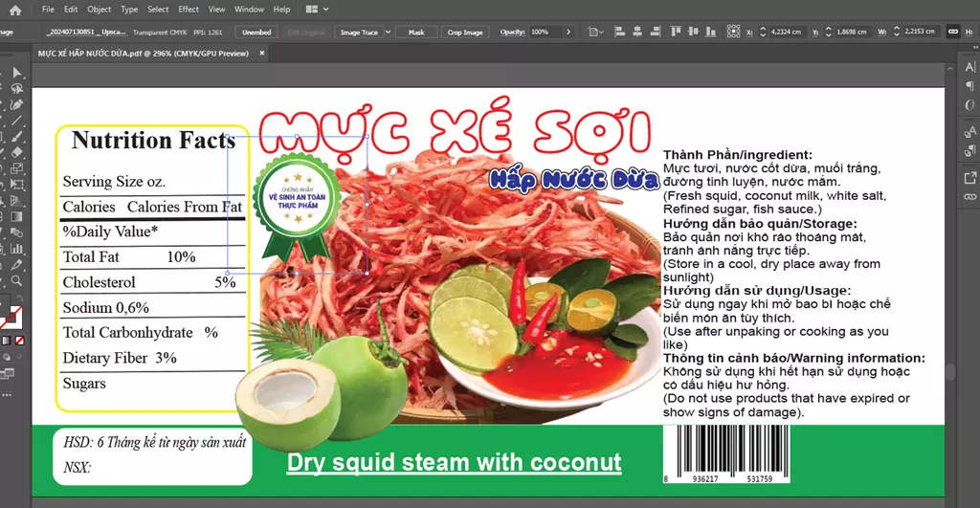Open Edit Toolbar three-dots button

point(7,395)
